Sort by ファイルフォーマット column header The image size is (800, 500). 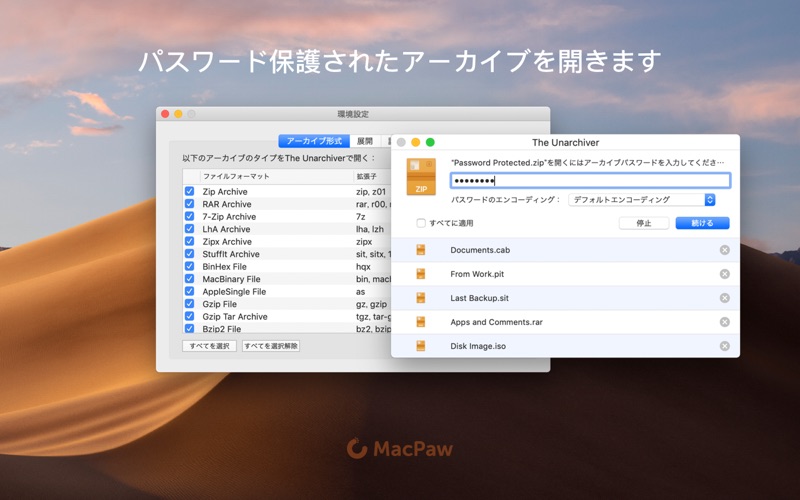[x=236, y=177]
